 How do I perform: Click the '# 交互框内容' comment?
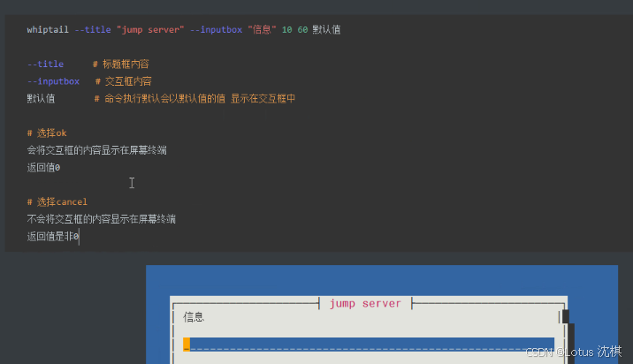click(x=124, y=81)
